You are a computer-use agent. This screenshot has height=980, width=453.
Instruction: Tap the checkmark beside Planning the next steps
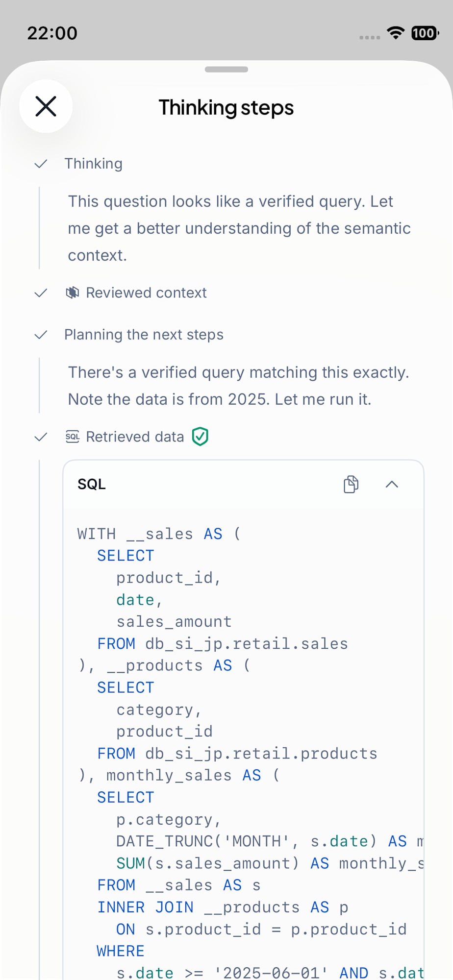(41, 335)
